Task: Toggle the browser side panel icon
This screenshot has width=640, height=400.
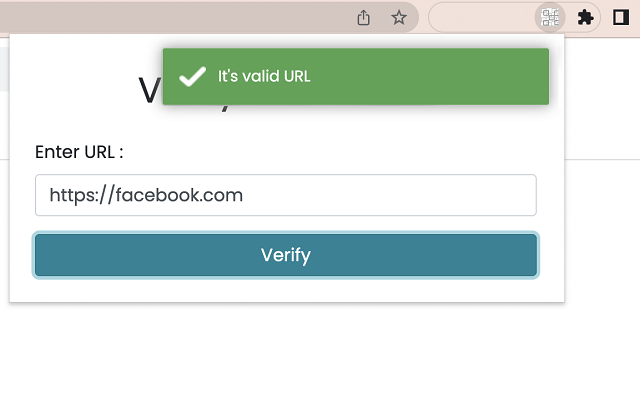Action: point(620,17)
